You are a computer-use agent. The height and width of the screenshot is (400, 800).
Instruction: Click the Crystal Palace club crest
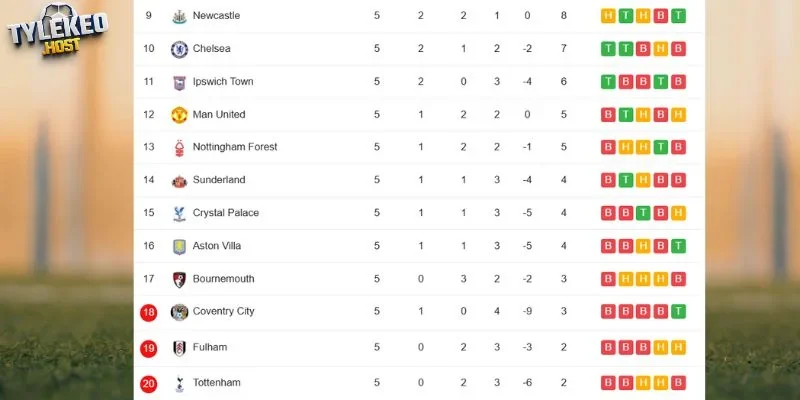[179, 214]
